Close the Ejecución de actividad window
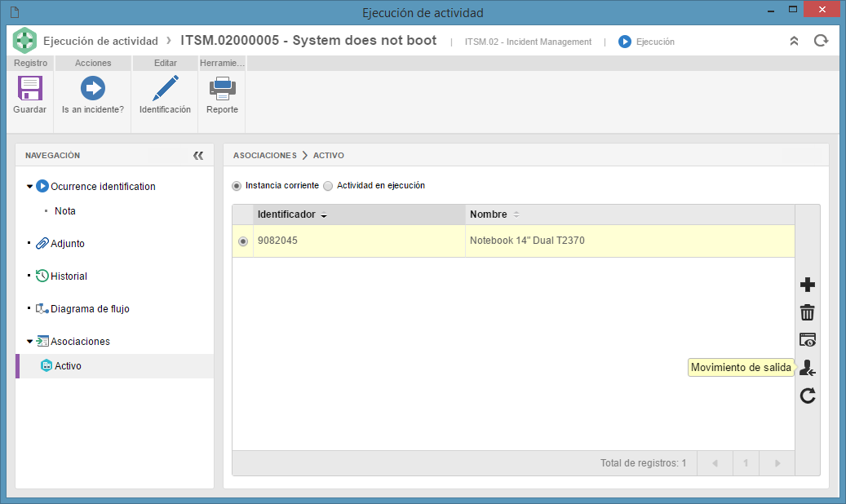 (x=822, y=10)
